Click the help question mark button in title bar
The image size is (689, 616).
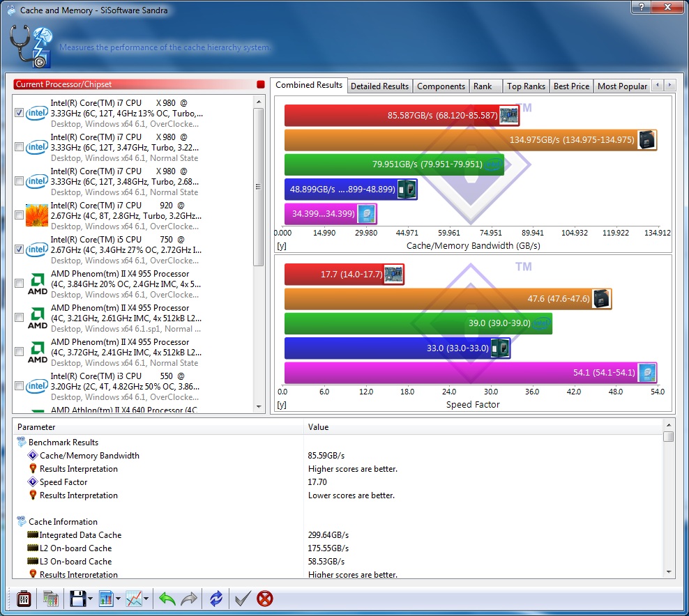[x=642, y=6]
